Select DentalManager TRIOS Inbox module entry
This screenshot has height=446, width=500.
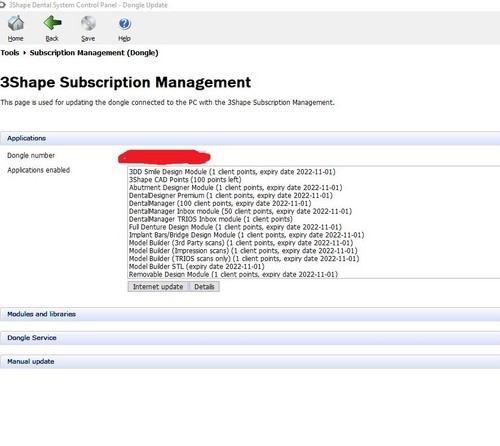pos(211,219)
